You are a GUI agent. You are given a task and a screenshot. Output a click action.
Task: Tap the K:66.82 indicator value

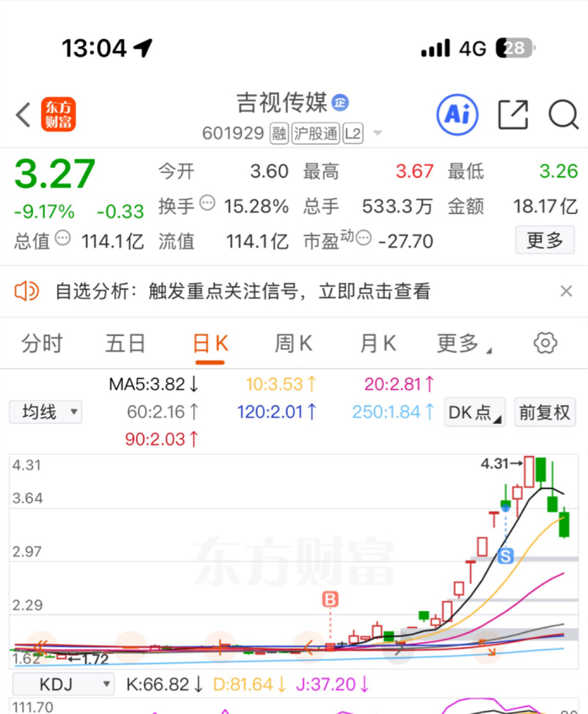point(165,684)
